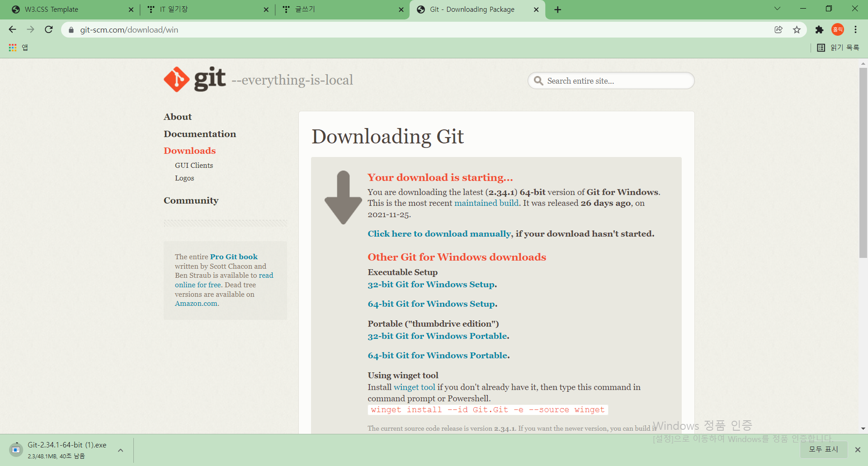Click the Git exe file icon in downloads bar
Viewport: 868px width, 466px height.
[16, 450]
